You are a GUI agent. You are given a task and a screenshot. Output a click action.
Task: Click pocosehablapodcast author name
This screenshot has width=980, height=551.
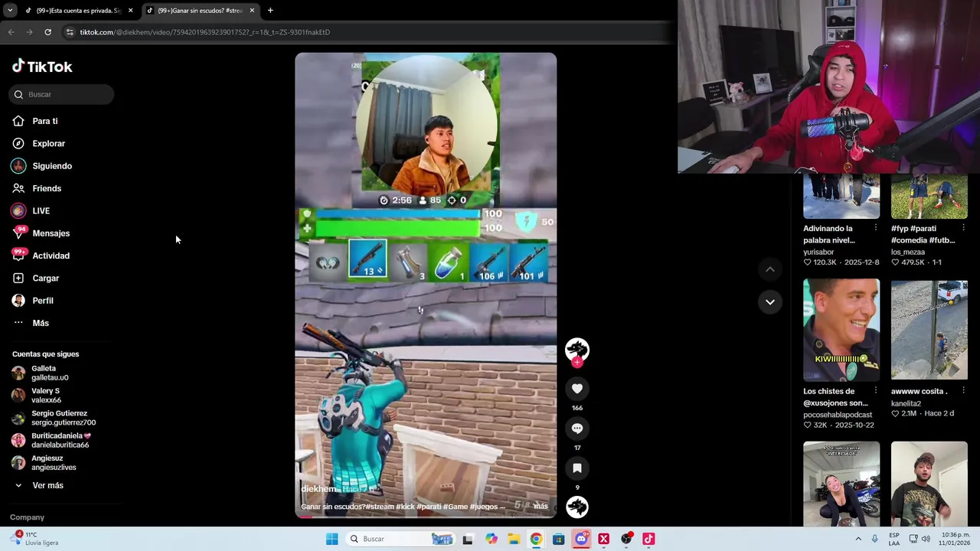pos(838,415)
